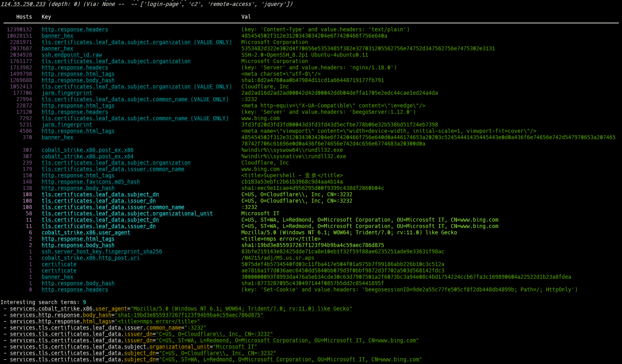622x364 pixels.
Task: Click search term for cobalt_strike user_agent Mozilla/5.0
Action: (x=181, y=309)
